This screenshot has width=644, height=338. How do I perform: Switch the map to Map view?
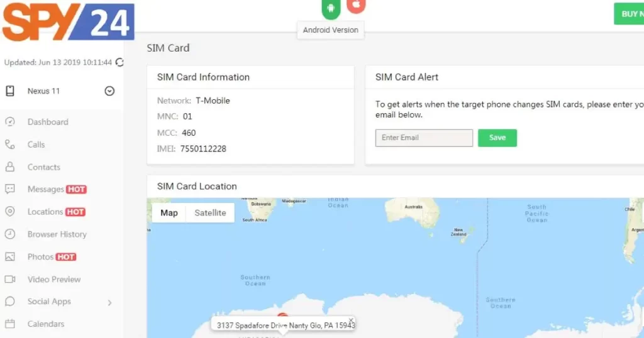pos(169,213)
